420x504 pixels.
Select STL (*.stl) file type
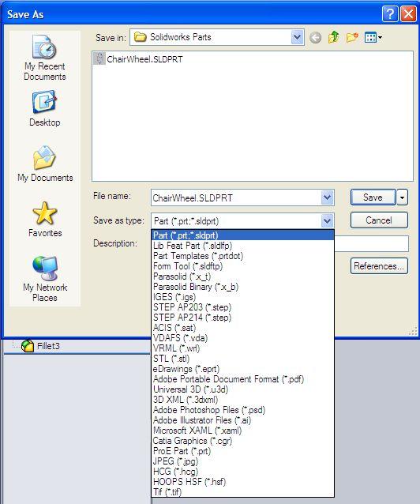click(242, 359)
